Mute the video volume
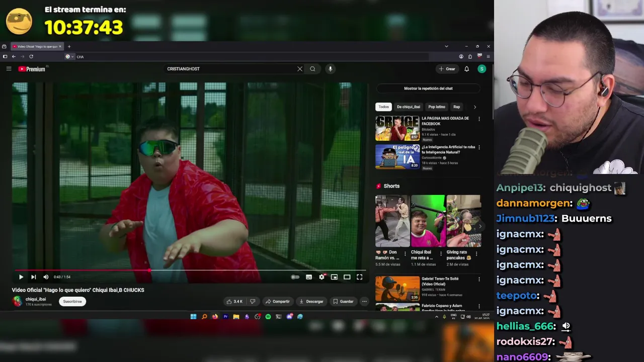This screenshot has width=644, height=362. (x=46, y=277)
